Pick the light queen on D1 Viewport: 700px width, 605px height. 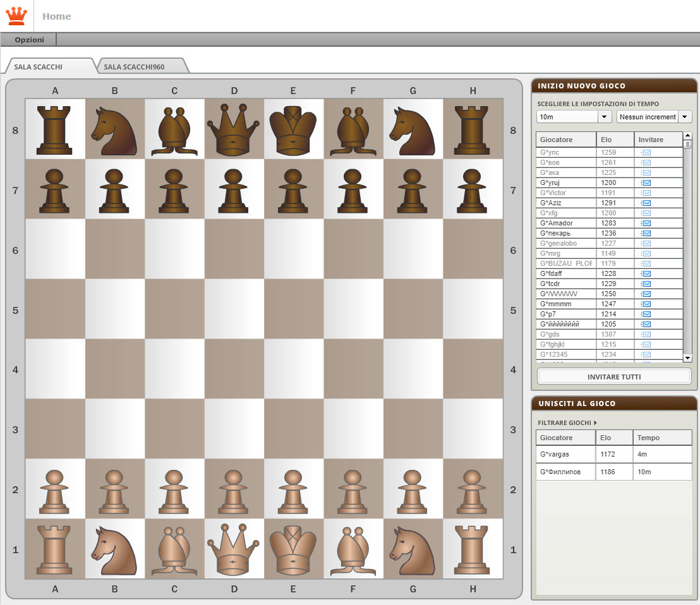point(233,549)
